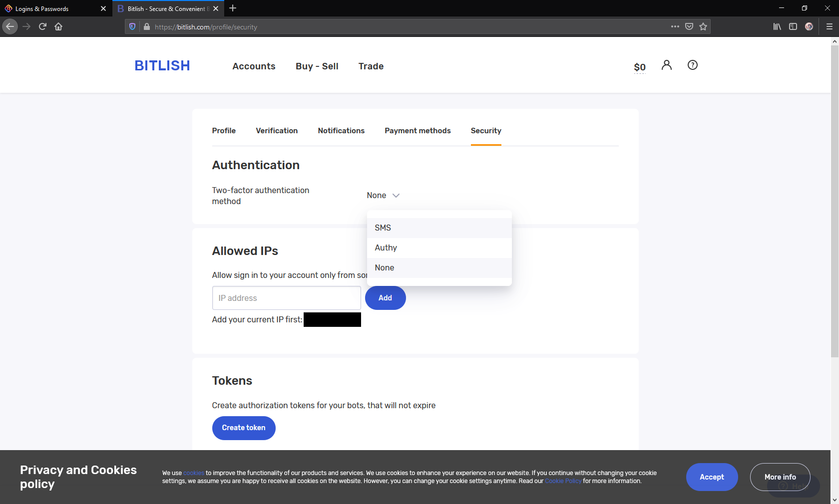Open the Trade menu
The image size is (839, 504).
coord(371,66)
